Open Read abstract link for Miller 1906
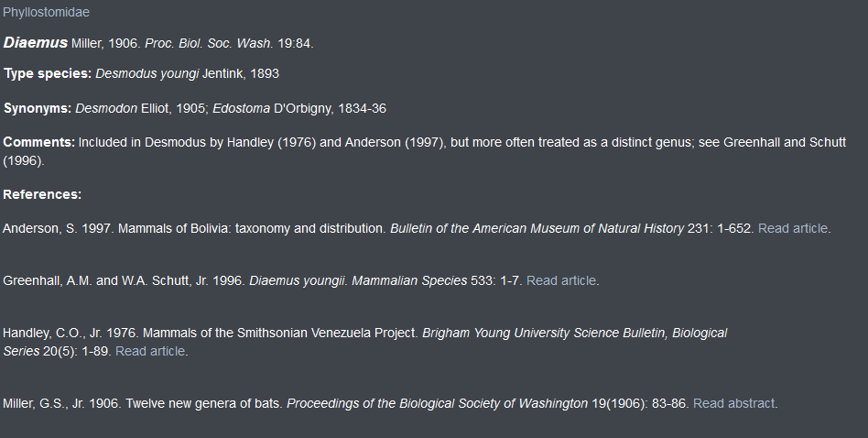The height and width of the screenshot is (438, 868). pos(733,404)
